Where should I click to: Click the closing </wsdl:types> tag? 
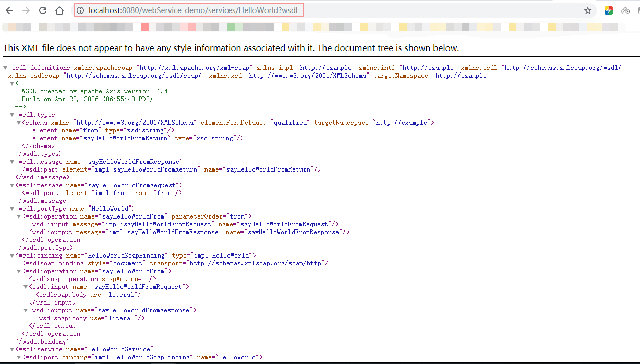(39, 154)
